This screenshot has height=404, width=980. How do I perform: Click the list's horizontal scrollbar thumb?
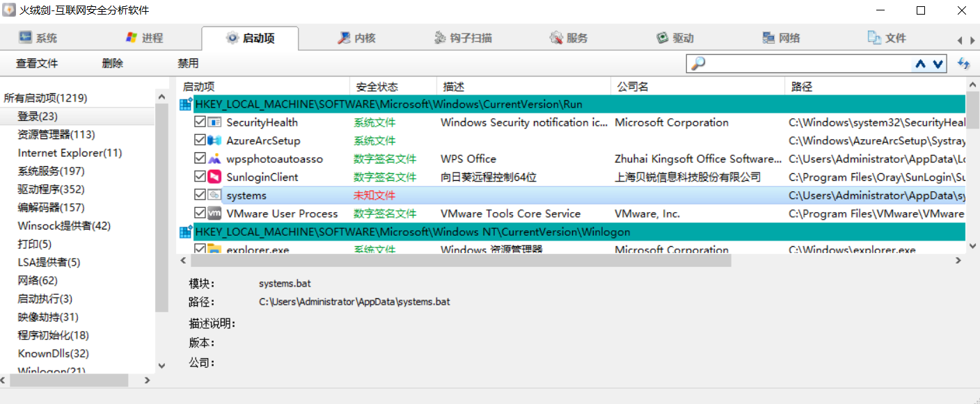click(x=460, y=260)
